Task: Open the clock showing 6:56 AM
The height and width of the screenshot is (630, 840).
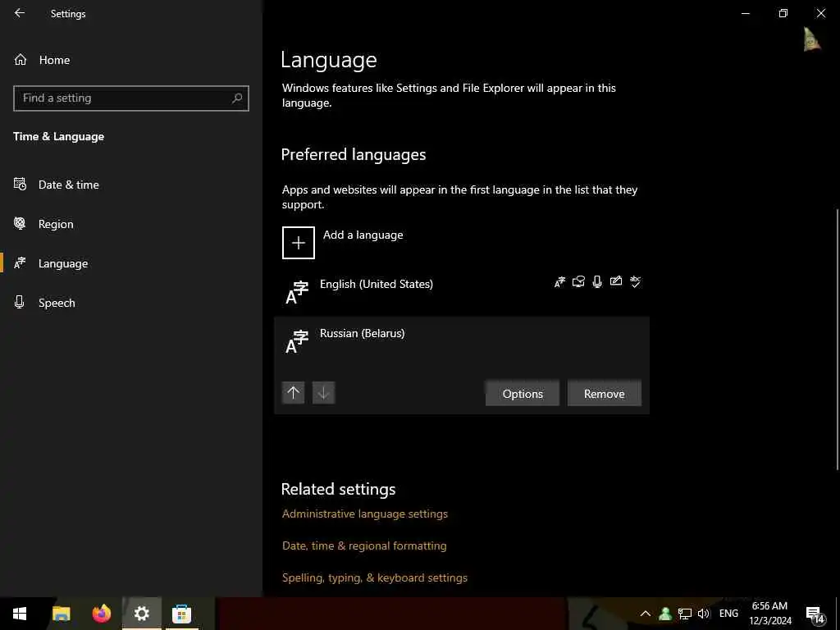Action: 769,614
